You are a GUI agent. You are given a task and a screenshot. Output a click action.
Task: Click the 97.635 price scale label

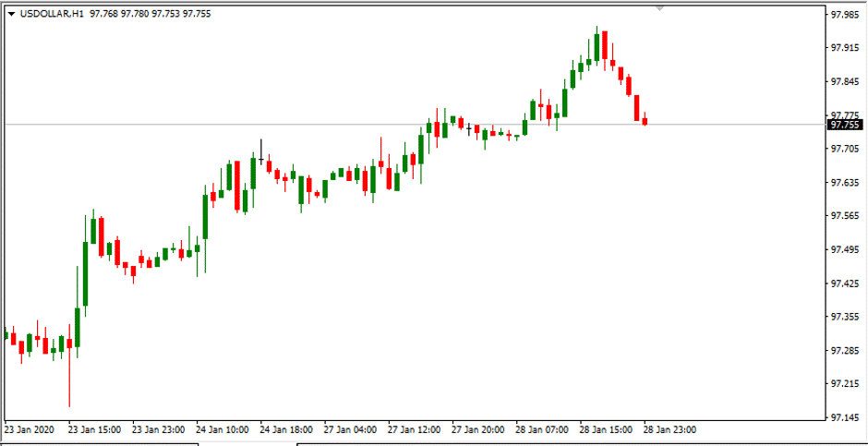pyautogui.click(x=845, y=183)
